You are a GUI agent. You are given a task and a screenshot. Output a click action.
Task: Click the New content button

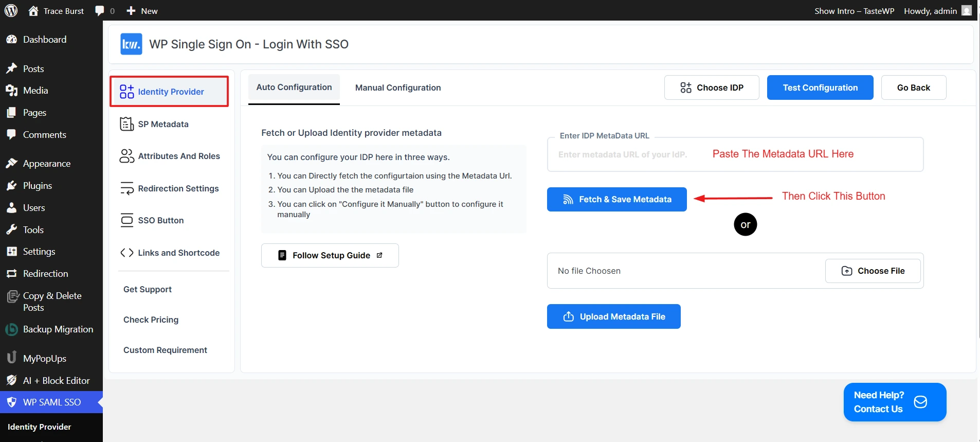click(142, 11)
